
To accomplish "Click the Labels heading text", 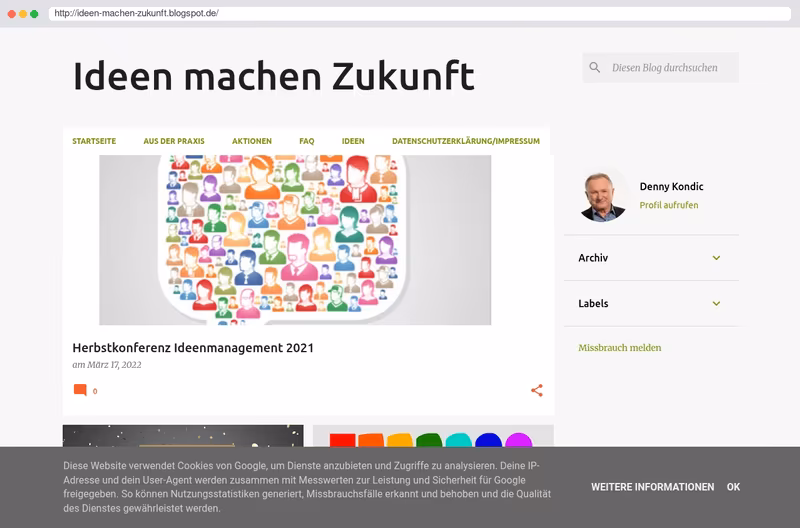I will (x=593, y=304).
